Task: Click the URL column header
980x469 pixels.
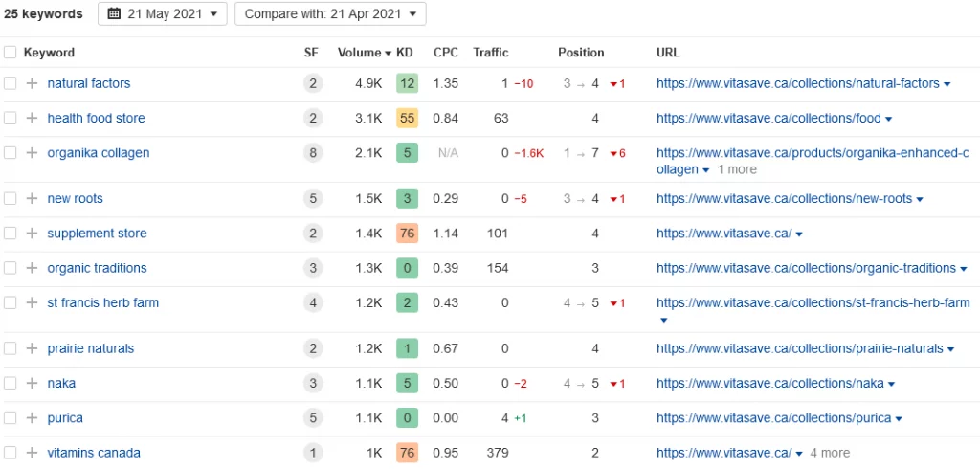Action: point(668,53)
